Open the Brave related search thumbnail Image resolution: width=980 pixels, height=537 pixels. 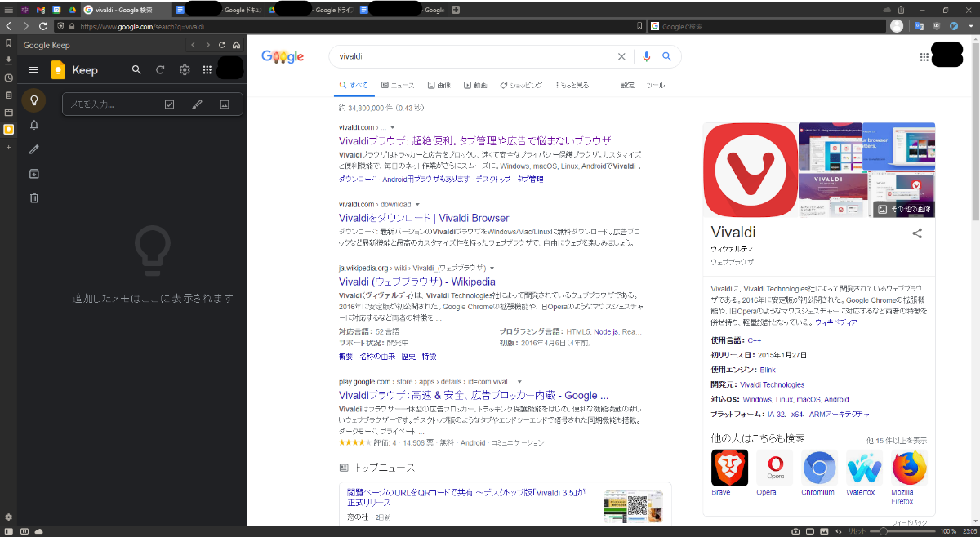point(729,468)
